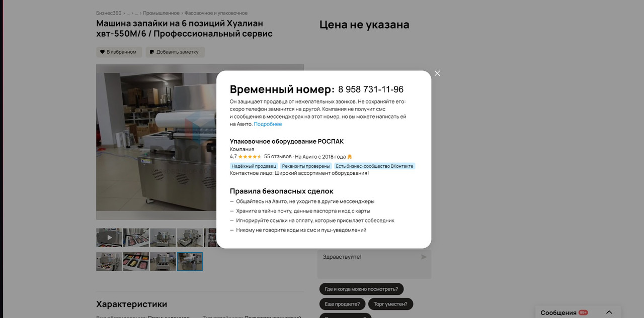
Task: Choose quick reply Торг уместен?
Action: tap(390, 304)
